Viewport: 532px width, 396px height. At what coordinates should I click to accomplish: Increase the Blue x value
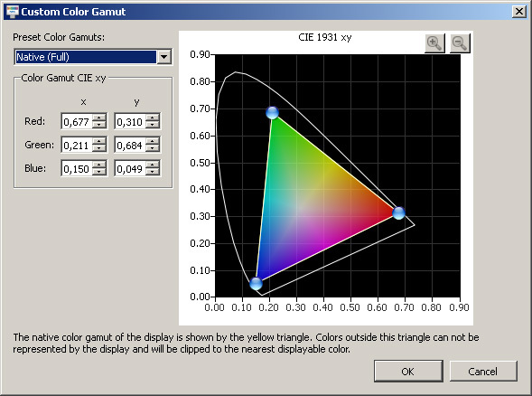(99, 165)
